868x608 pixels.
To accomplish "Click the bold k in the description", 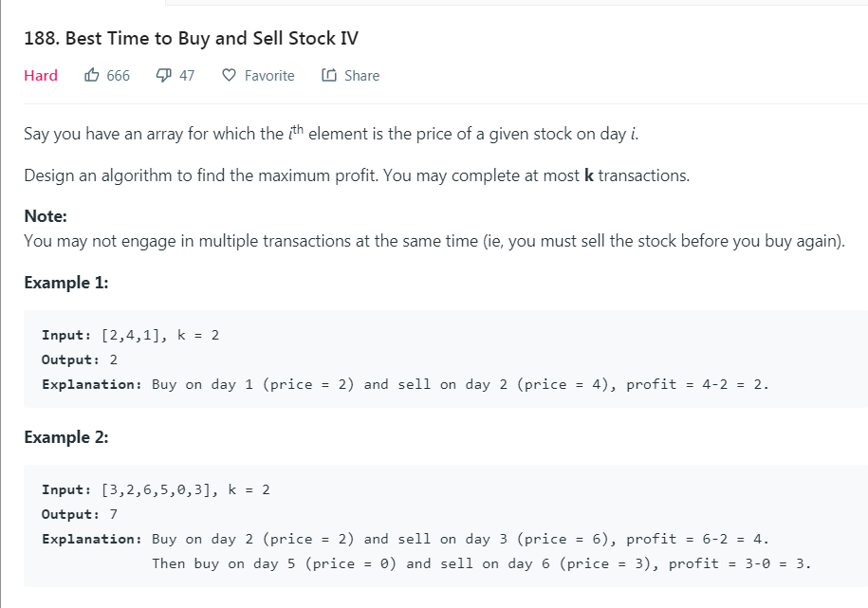I will 588,176.
